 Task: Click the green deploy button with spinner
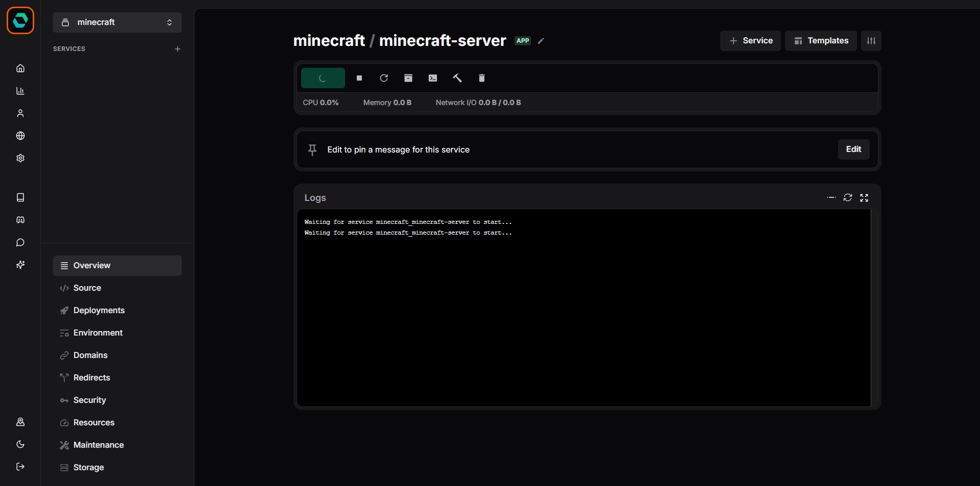click(x=323, y=78)
